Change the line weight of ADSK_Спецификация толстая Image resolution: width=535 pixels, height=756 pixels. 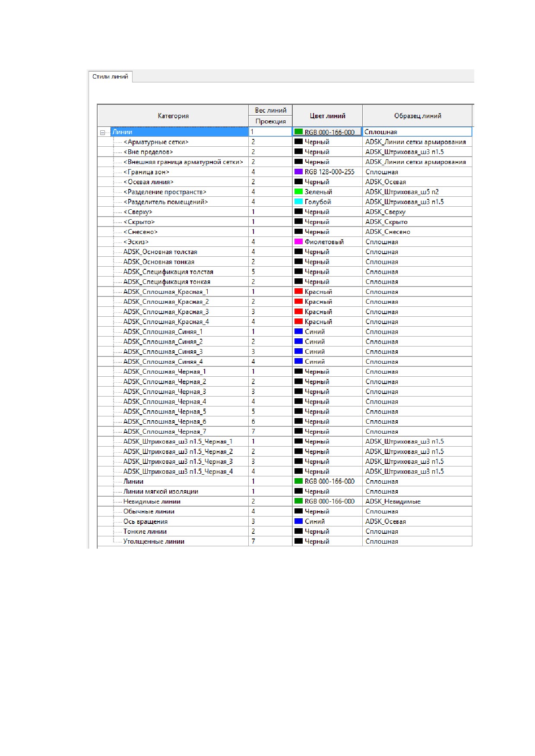coord(270,272)
